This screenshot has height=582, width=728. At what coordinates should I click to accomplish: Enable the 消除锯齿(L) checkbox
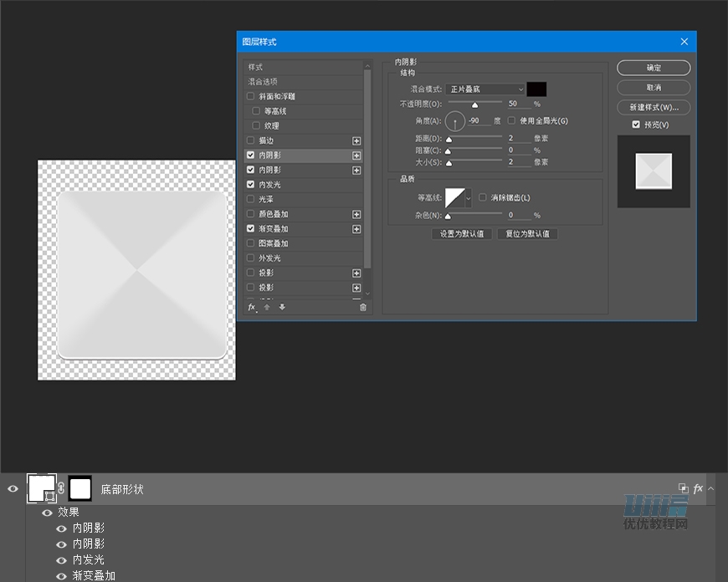[x=483, y=197]
